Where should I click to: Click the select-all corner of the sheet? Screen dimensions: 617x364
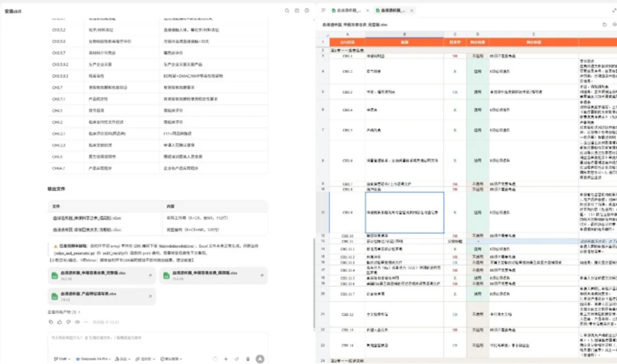pos(323,34)
